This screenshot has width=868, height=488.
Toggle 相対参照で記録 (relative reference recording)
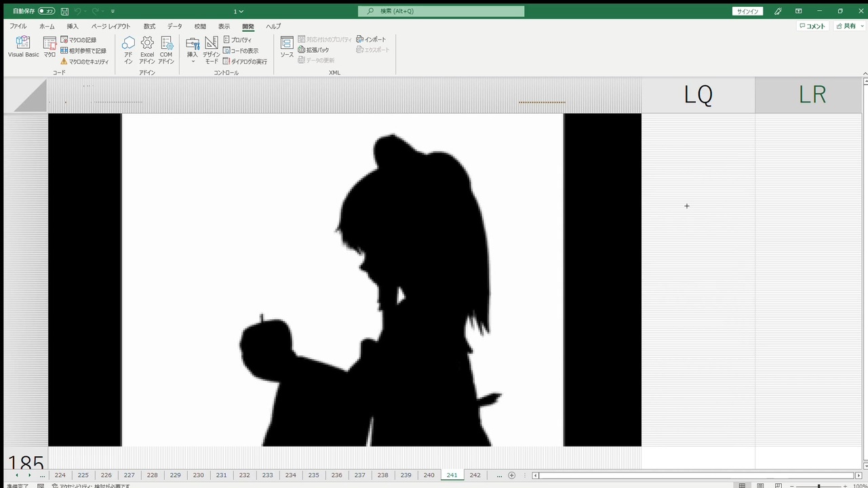point(83,51)
